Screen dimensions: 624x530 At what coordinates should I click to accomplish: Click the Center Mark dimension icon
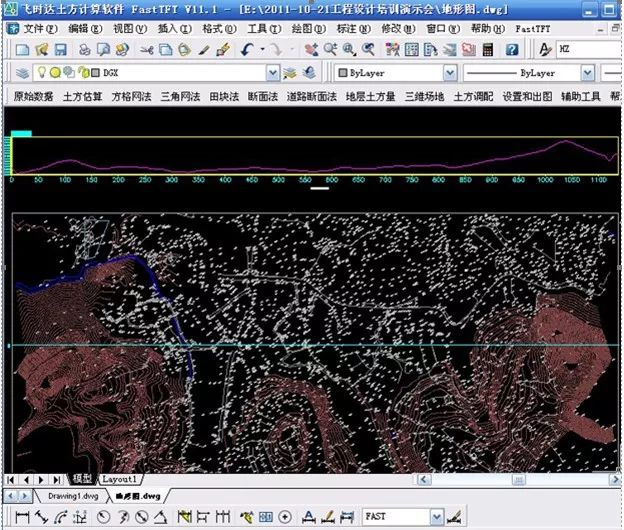[x=286, y=516]
